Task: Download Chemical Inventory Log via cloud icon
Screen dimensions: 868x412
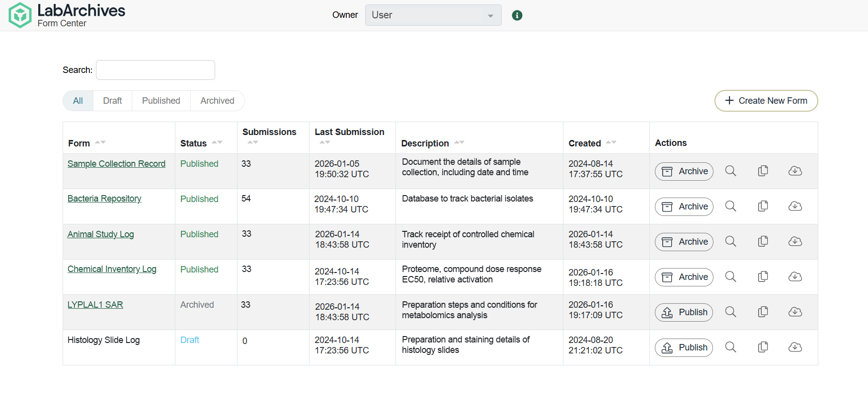Action: coord(795,276)
